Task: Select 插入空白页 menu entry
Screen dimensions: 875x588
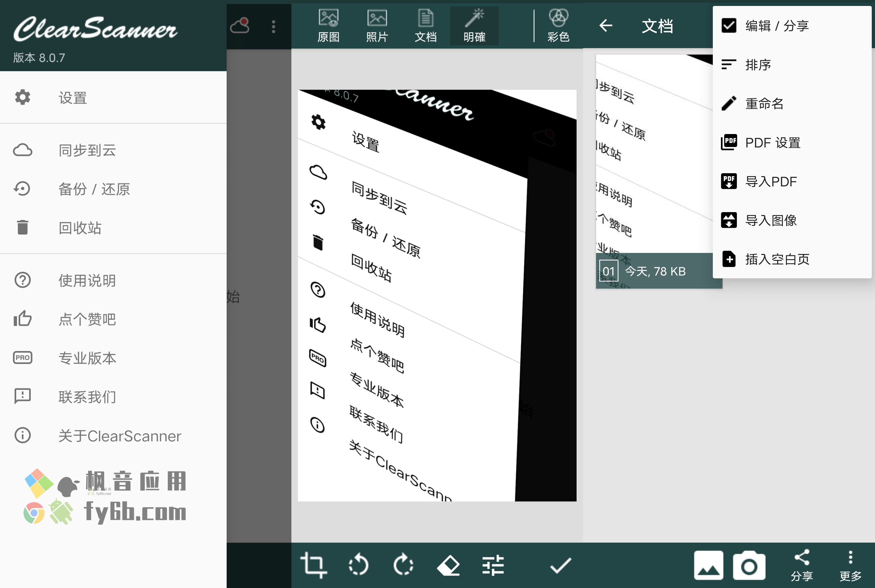Action: coord(792,259)
